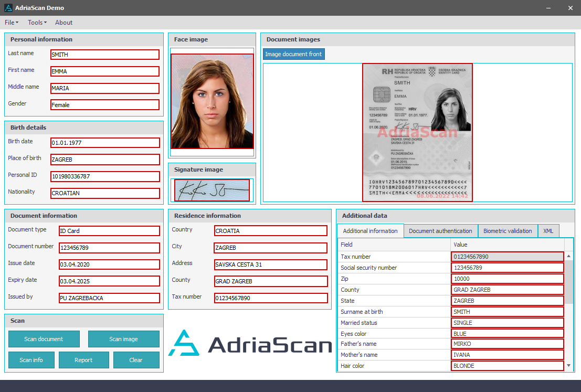Select Hair color value BLONDE
This screenshot has height=392, width=581.
click(x=508, y=366)
